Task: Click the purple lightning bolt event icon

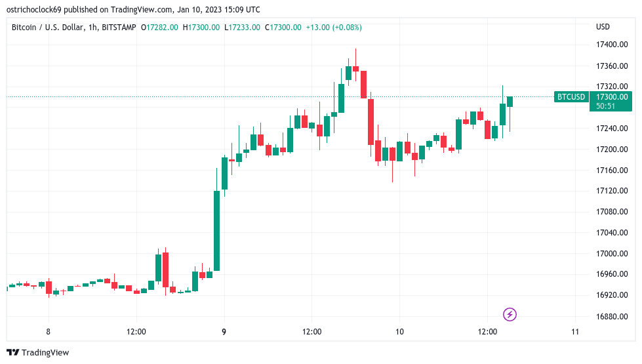Action: tap(510, 314)
